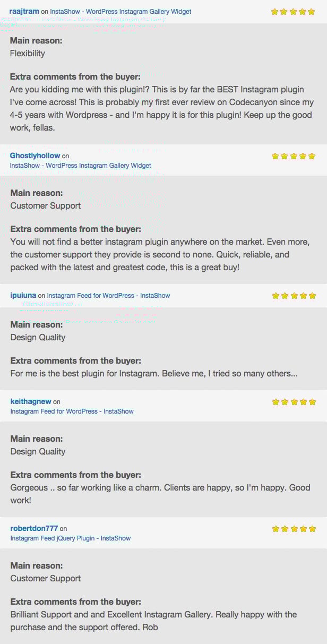
Task: Click third star in Ghostlyhollow's rating
Action: point(294,156)
